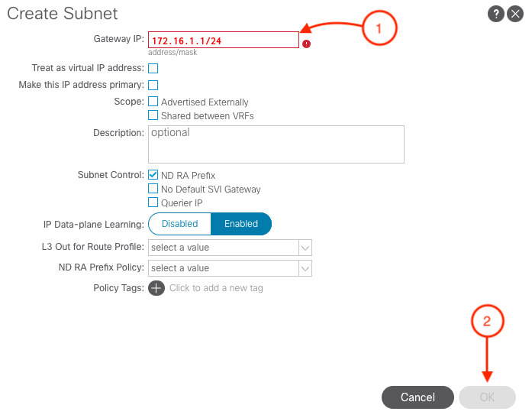
Task: Check Shared between VRFs option
Action: click(x=153, y=116)
